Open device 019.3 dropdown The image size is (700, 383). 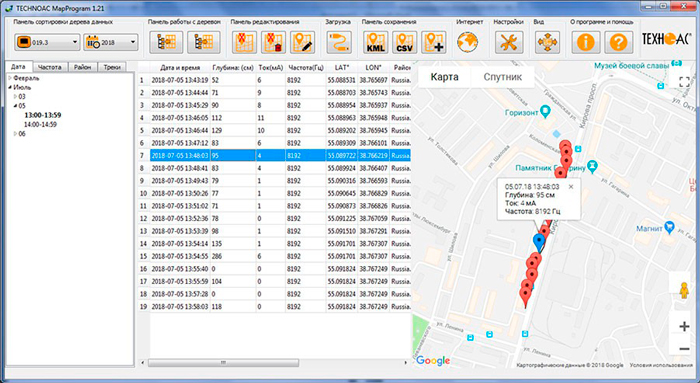tap(47, 42)
